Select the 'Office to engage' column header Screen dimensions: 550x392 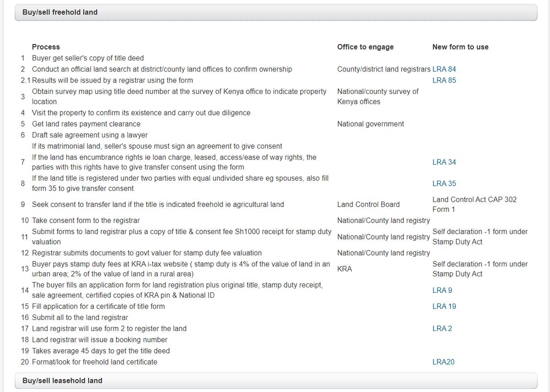click(365, 47)
